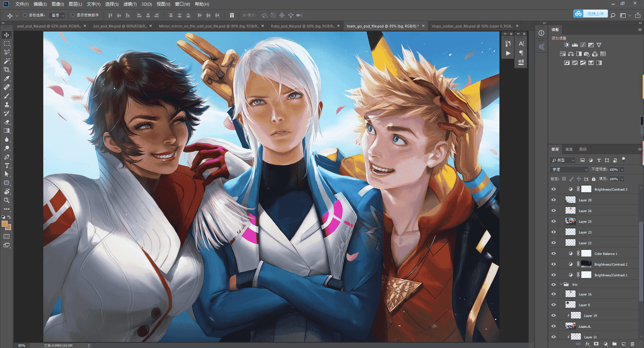Select the Move tool in the toolbar
This screenshot has height=348, width=644.
click(7, 35)
